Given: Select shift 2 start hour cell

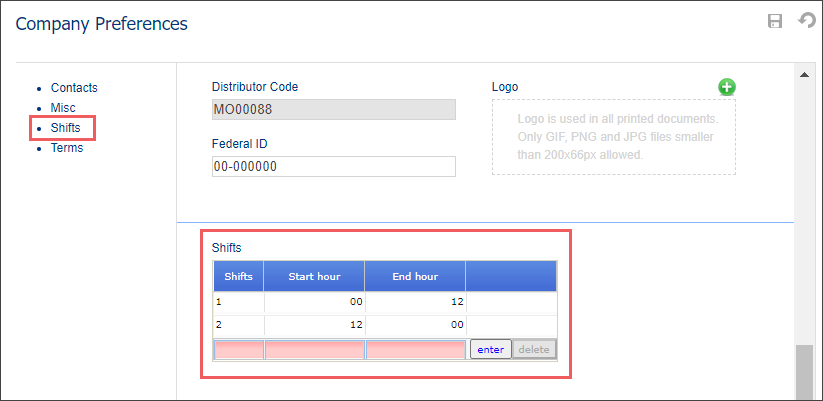Looking at the screenshot, I should tap(314, 324).
